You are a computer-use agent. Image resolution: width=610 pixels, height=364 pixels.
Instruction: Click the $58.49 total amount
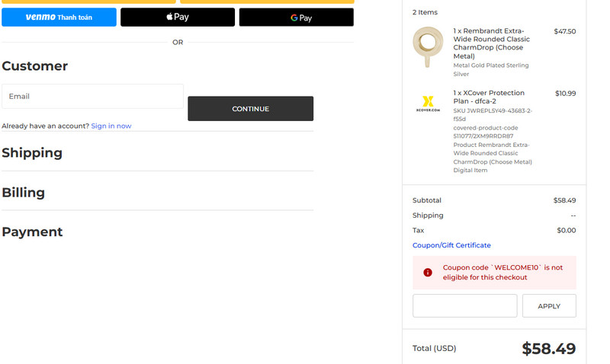click(548, 349)
